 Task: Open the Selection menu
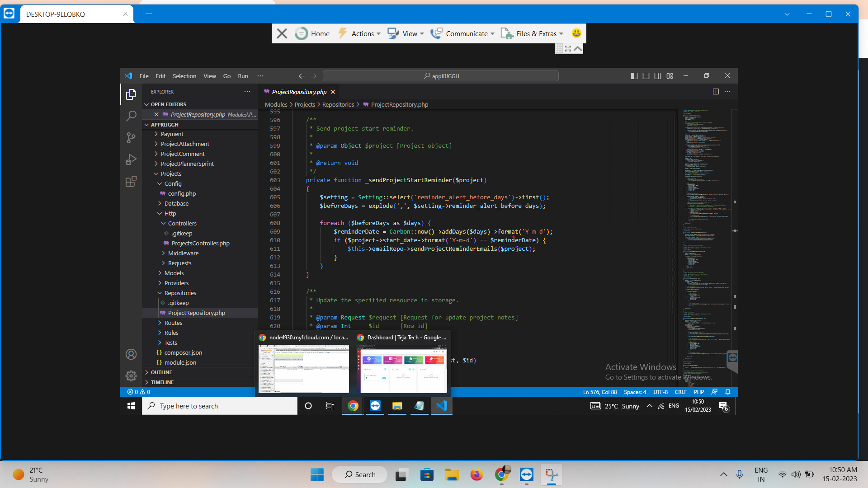click(x=184, y=76)
